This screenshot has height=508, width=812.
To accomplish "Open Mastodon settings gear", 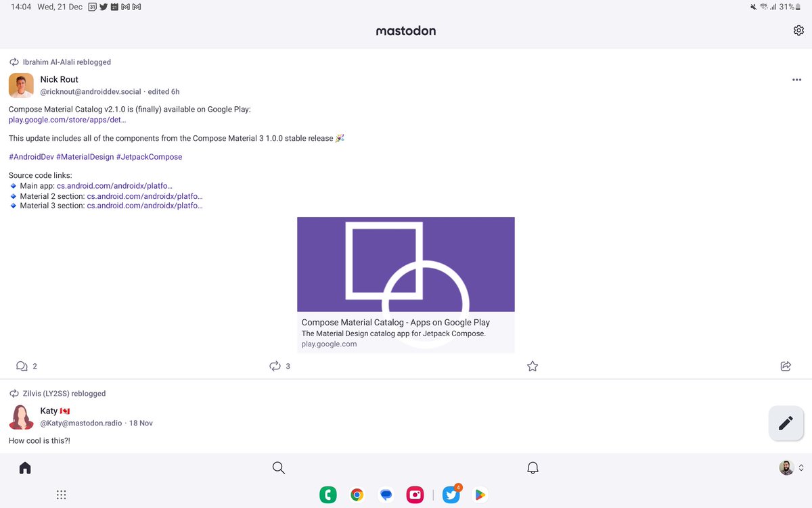I will click(x=798, y=30).
